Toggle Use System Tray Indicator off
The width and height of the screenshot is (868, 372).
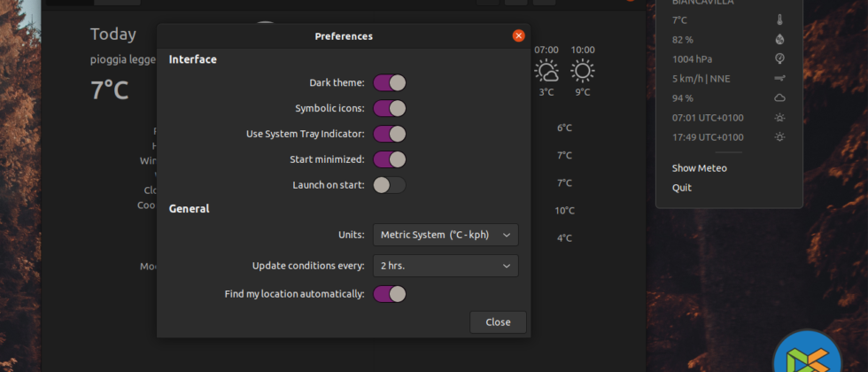390,134
